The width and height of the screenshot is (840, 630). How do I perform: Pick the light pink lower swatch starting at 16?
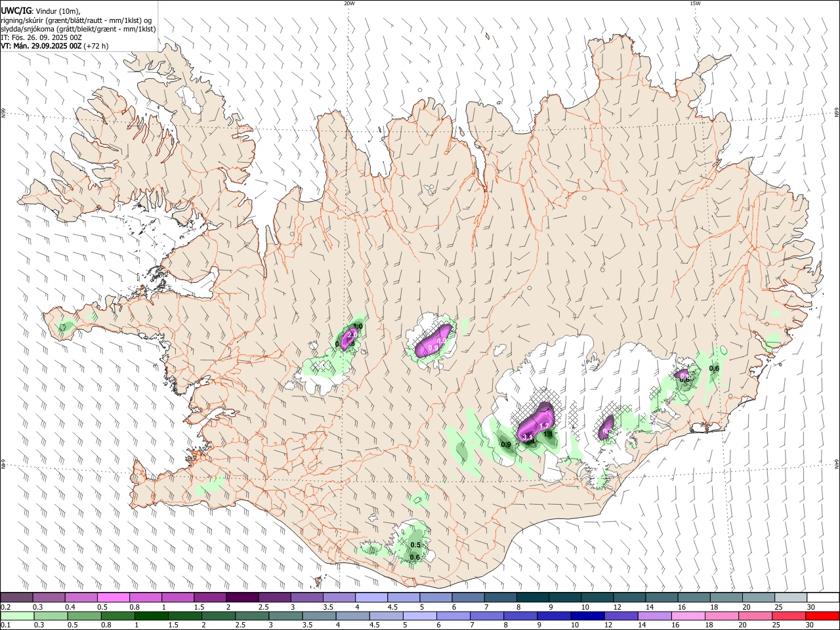point(688,616)
